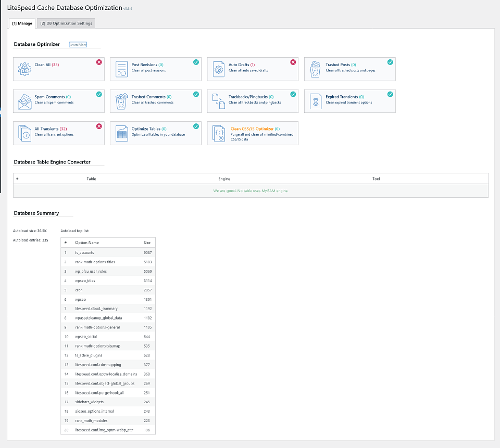
Task: Select the litespeed.conf.img_optm-webp_attr row
Action: pyautogui.click(x=108, y=430)
